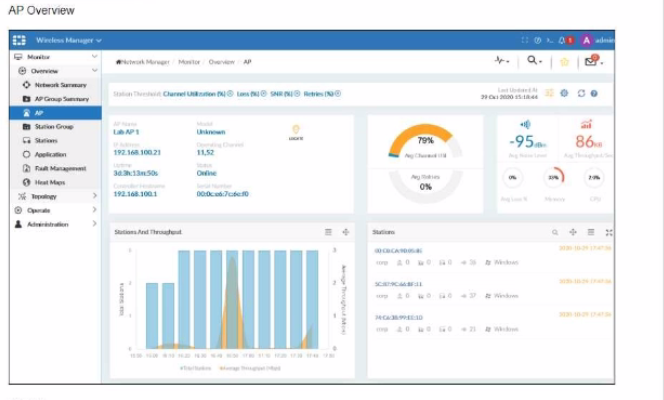Open Heat Maps from sidebar

click(50, 183)
